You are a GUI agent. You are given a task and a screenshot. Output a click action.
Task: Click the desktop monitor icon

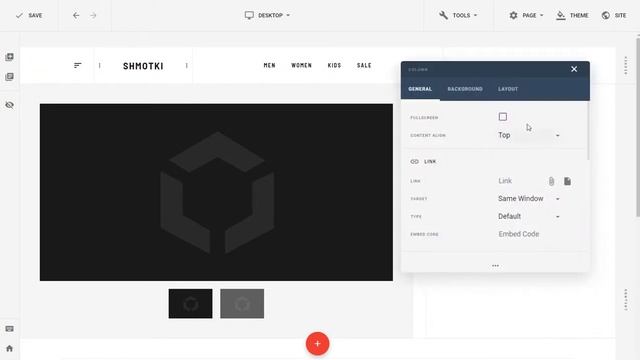[249, 15]
